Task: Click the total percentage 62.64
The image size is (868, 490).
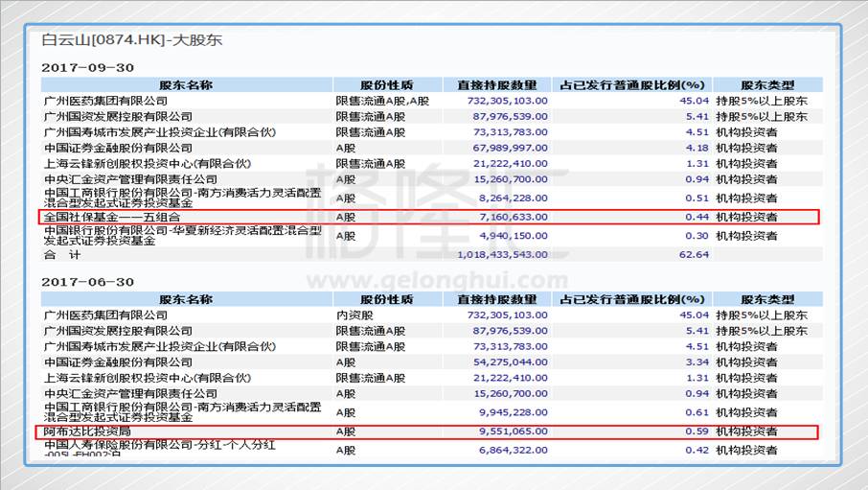Action: pos(695,254)
